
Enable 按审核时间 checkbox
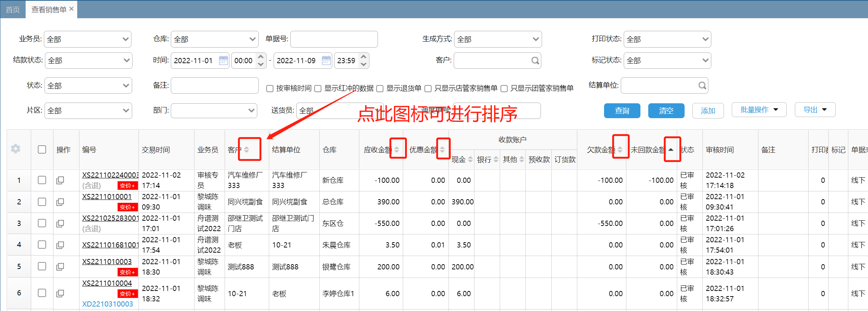coord(270,88)
